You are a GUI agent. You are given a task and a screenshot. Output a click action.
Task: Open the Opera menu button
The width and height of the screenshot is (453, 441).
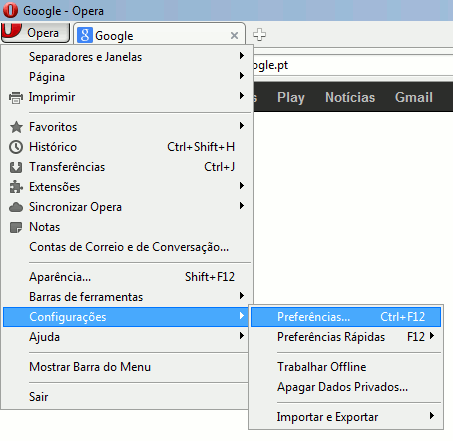point(35,33)
